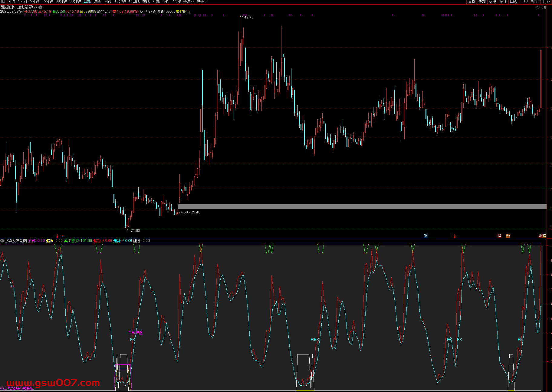This screenshot has width=552, height=392.
Task: Click the 走势: 48.86 value
Action: coord(123,241)
